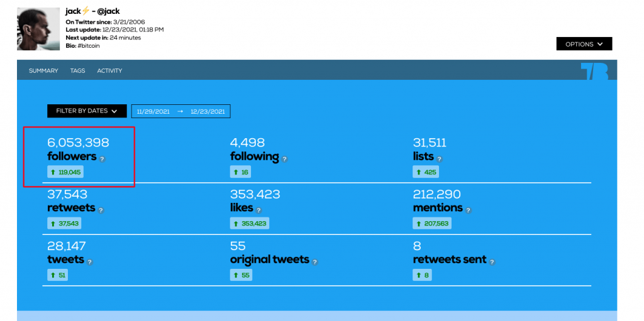This screenshot has height=321, width=644.
Task: Click the help icon next to tweets
Action: tap(90, 262)
